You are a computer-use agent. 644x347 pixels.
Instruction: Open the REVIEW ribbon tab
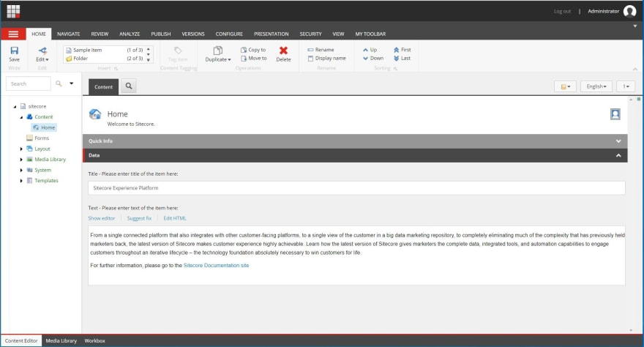(100, 34)
